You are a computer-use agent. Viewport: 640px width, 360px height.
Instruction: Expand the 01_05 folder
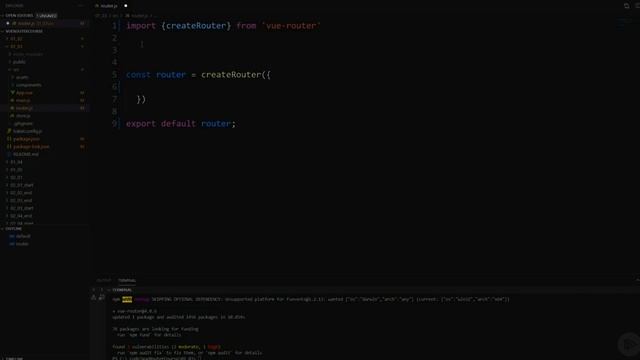[16, 170]
